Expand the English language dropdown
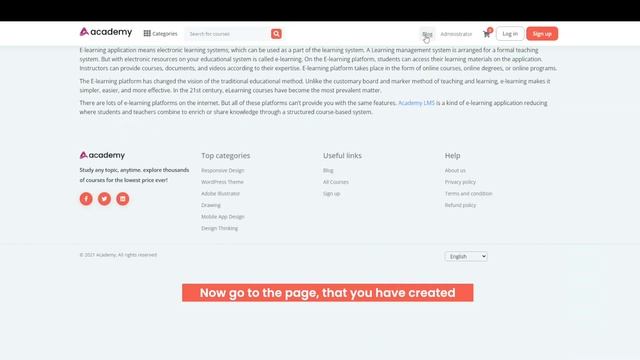This screenshot has width=640, height=360. click(466, 256)
